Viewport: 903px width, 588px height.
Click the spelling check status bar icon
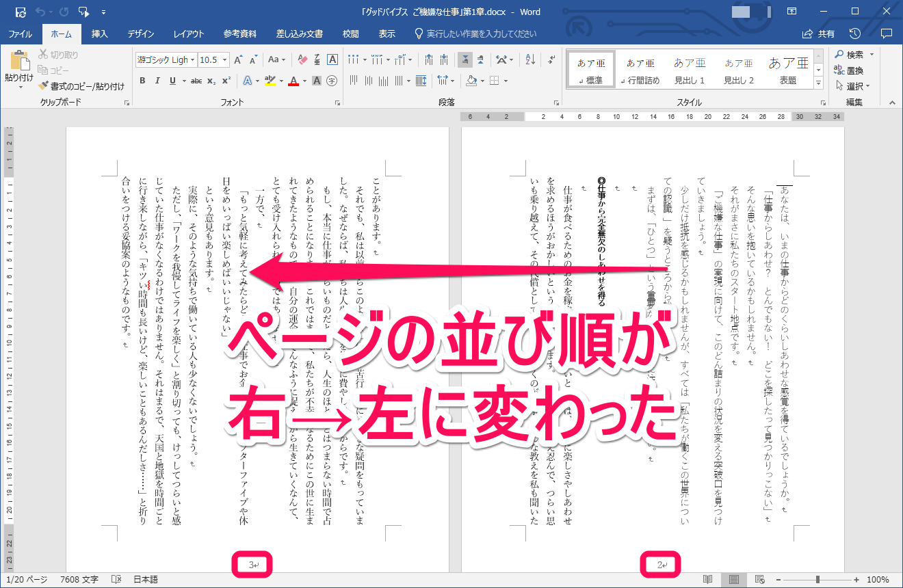[x=116, y=579]
